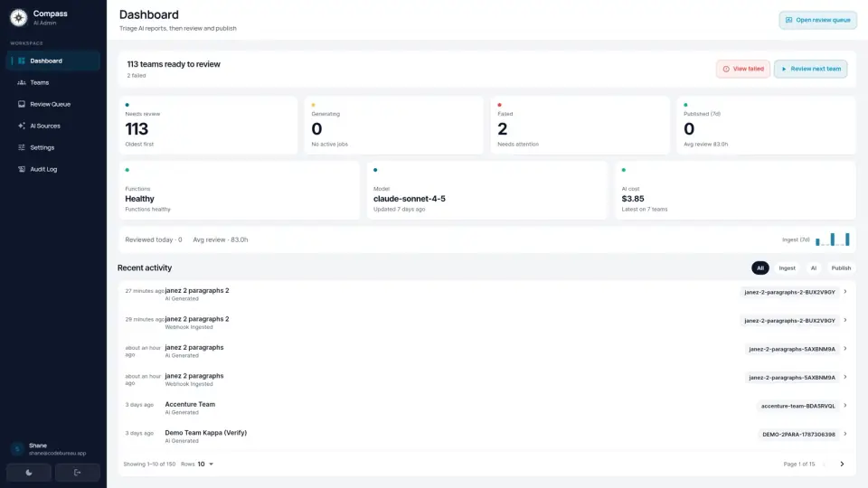Open the Rows per page dropdown

[205, 465]
